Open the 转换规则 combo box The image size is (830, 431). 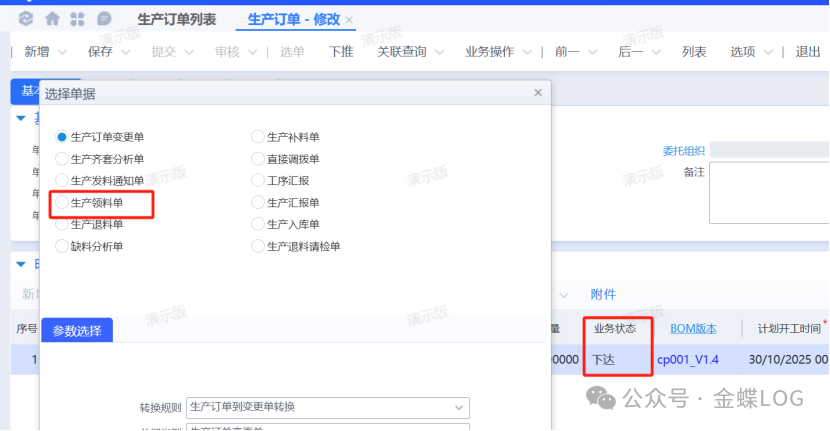[x=328, y=407]
